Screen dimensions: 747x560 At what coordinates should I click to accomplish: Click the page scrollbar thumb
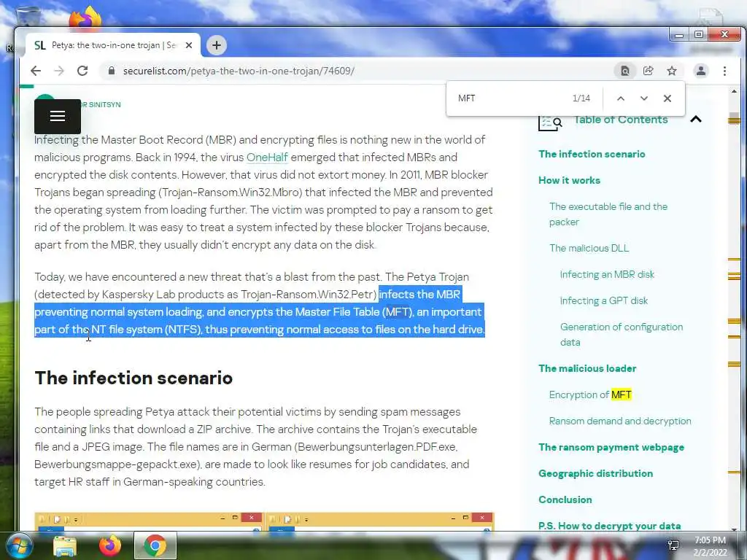[x=734, y=119]
